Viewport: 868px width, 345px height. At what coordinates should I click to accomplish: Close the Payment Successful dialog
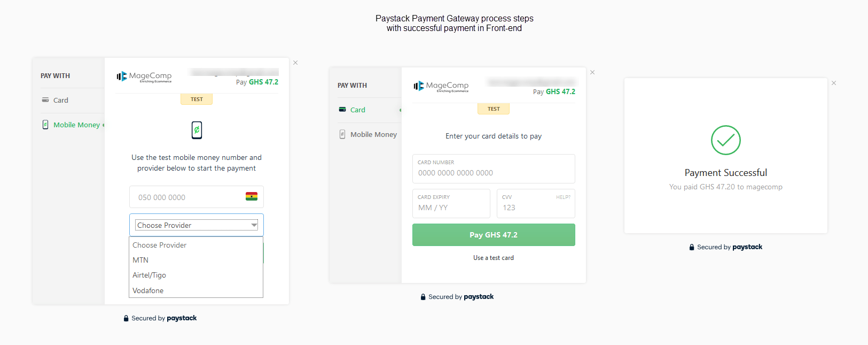point(833,83)
